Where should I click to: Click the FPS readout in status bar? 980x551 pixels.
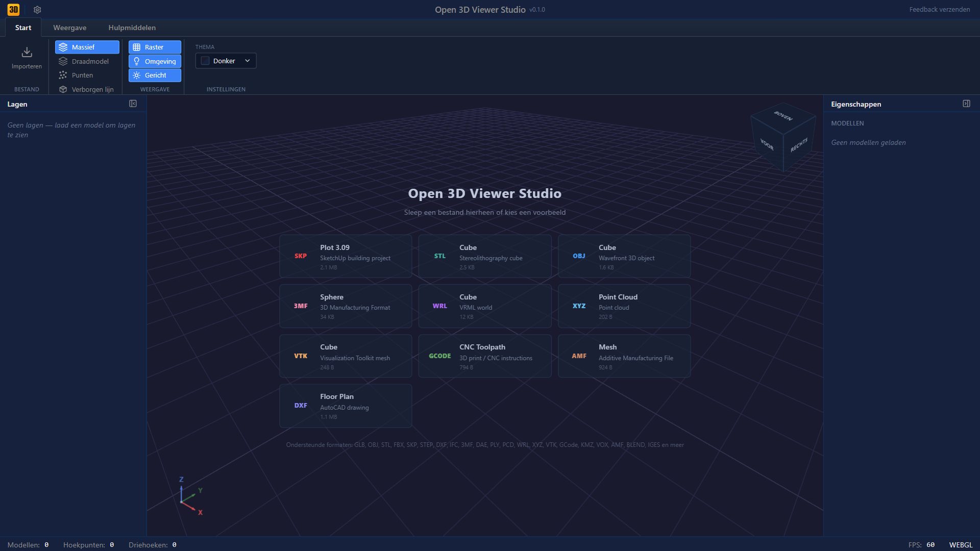[x=921, y=545]
